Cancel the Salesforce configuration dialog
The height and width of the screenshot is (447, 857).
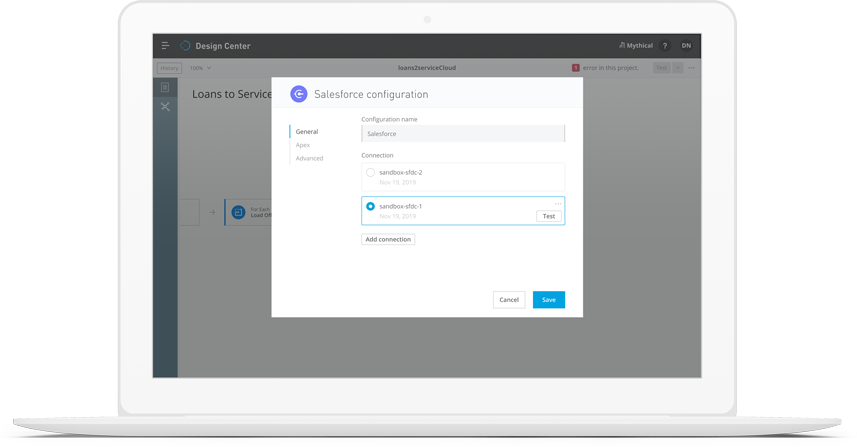click(509, 300)
